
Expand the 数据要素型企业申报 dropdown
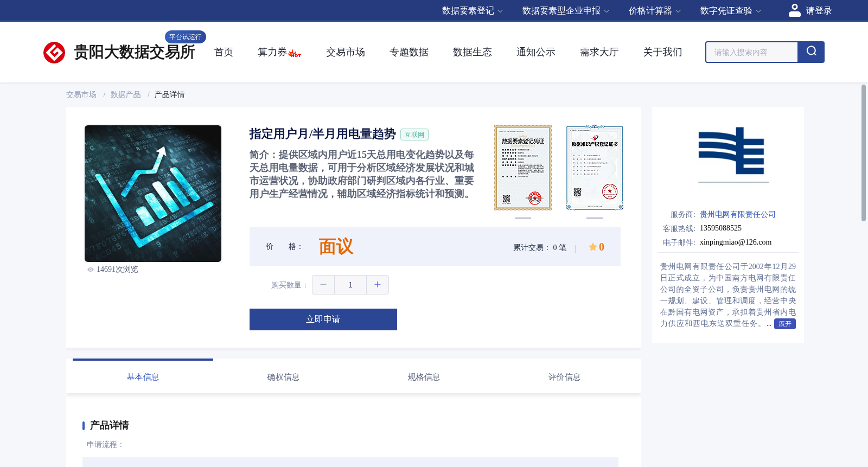point(566,11)
